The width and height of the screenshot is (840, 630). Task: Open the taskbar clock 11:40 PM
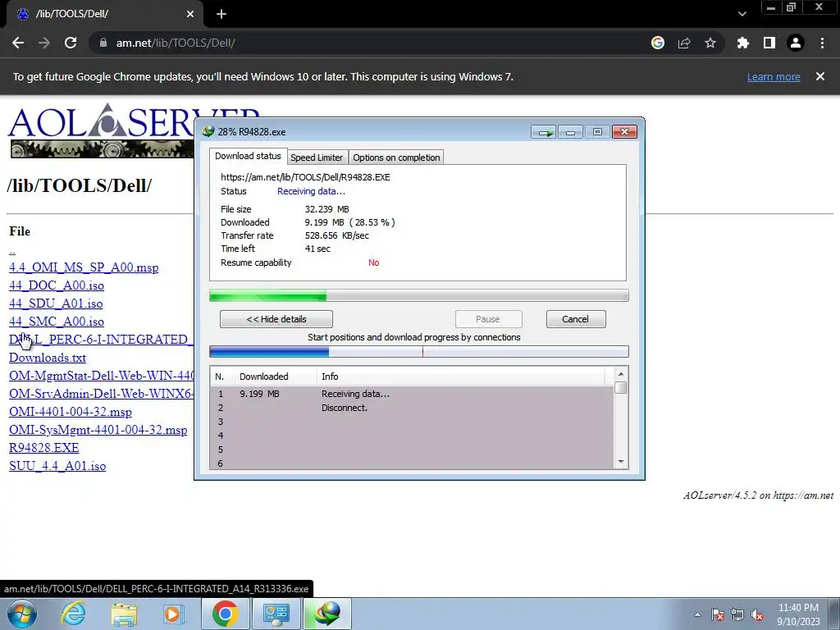click(x=798, y=614)
